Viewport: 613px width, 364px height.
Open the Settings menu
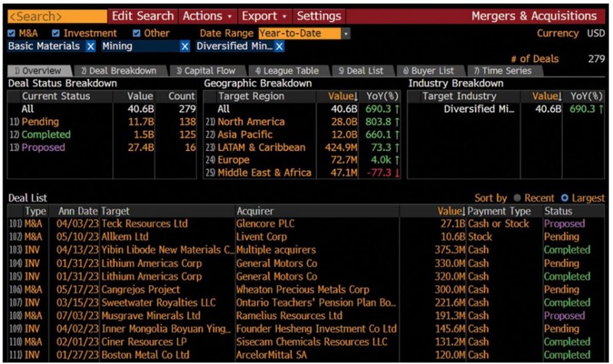click(319, 16)
